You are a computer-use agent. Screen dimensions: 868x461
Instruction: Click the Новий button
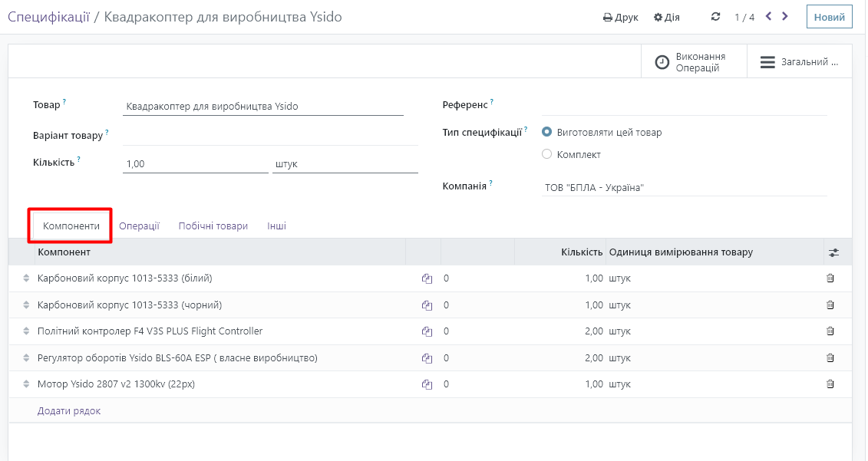(829, 17)
